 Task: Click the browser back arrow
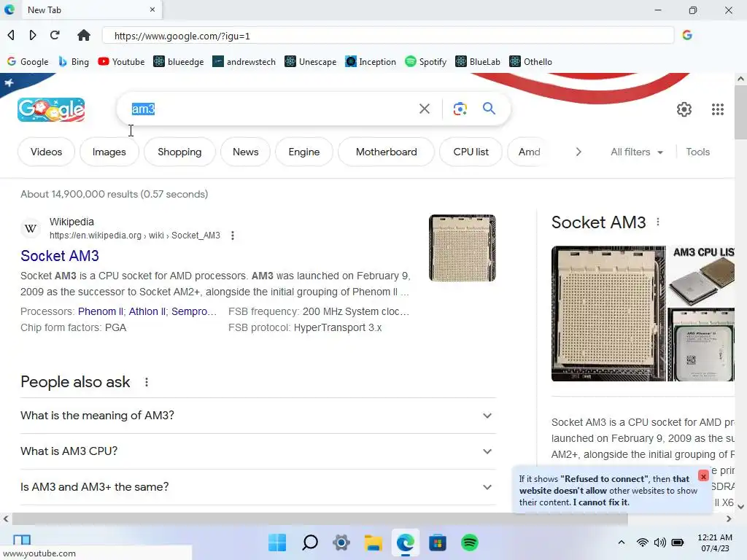point(11,35)
